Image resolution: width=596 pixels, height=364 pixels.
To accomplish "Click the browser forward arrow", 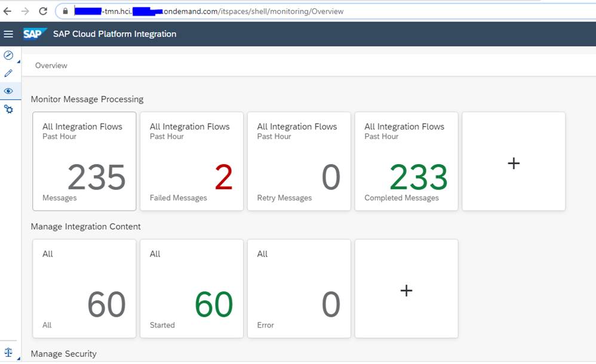I will (25, 11).
